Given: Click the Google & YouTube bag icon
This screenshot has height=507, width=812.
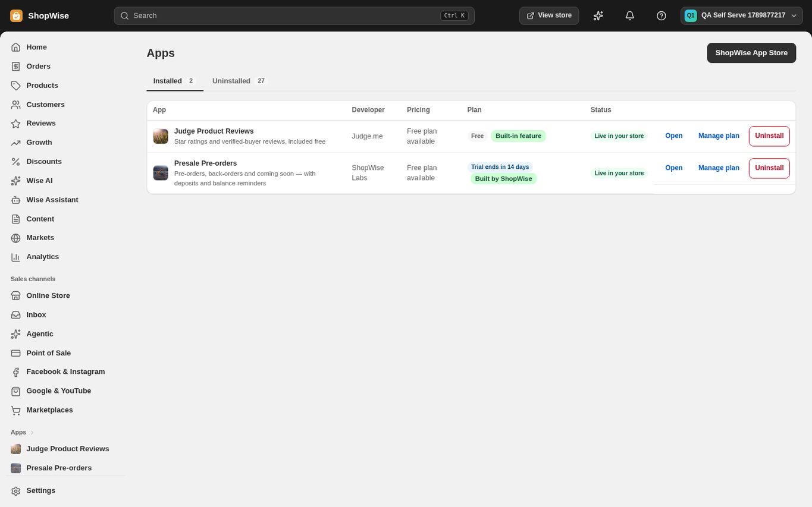Looking at the screenshot, I should (16, 391).
